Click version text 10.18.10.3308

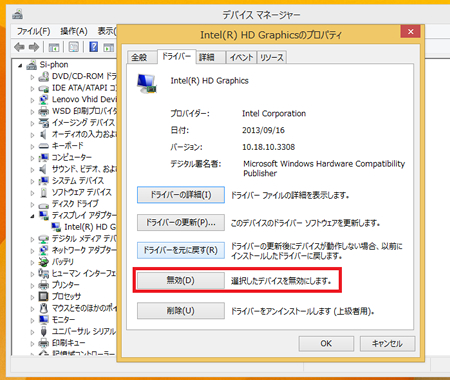coord(268,147)
